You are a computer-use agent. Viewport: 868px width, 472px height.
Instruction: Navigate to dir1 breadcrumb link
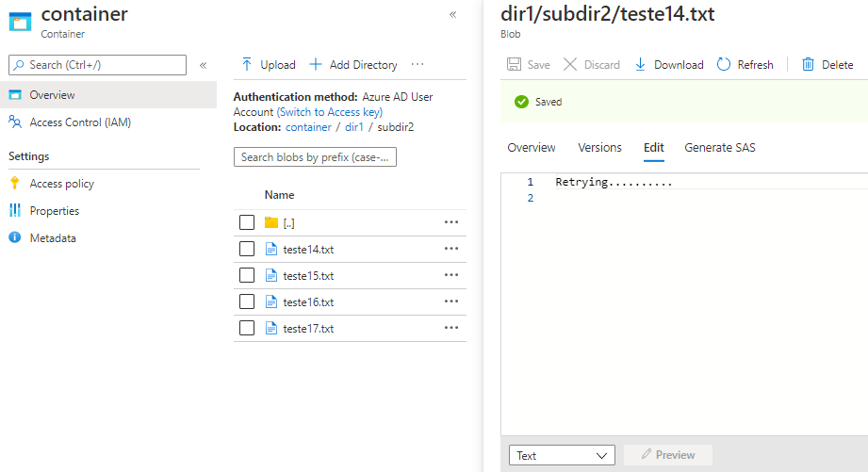click(354, 127)
